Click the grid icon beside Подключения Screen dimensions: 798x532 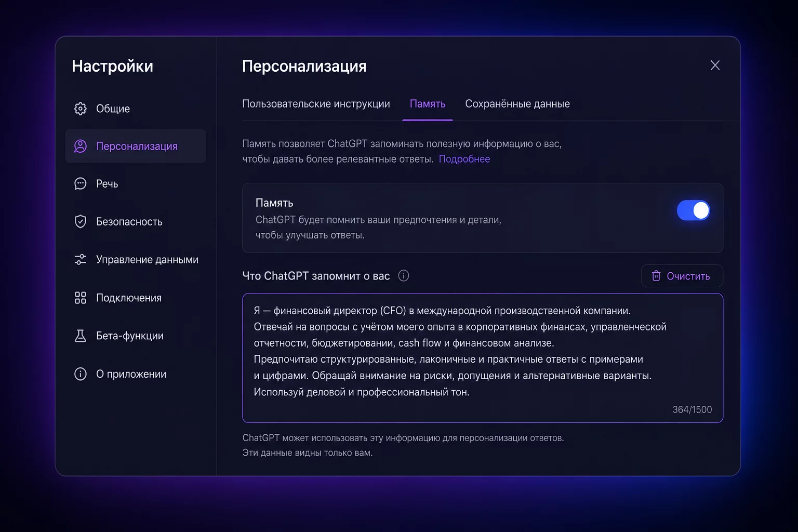point(81,298)
